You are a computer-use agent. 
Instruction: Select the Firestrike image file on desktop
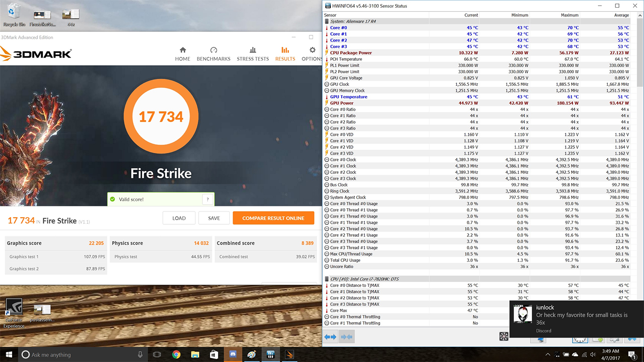42,18
